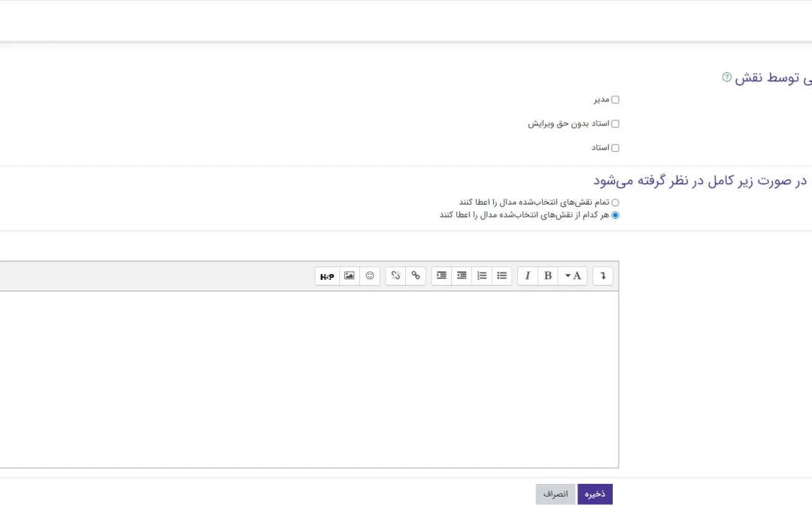Tick the استاد role checkbox
This screenshot has width=812, height=508.
tap(615, 148)
